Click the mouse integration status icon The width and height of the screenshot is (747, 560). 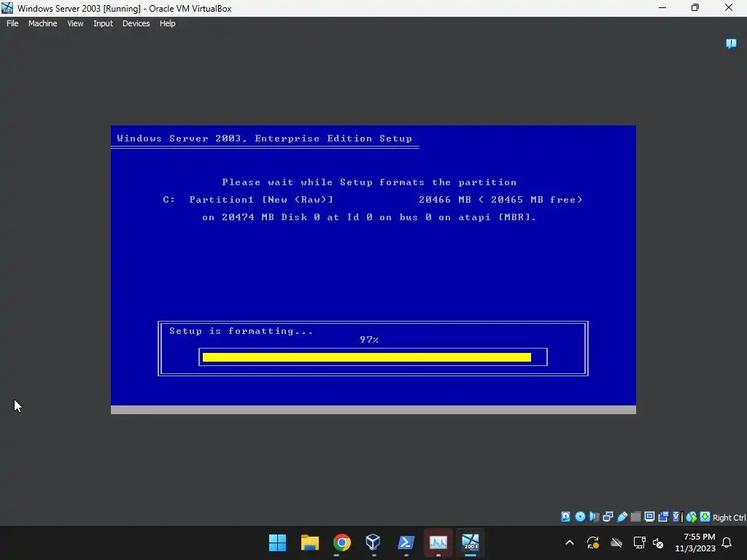692,517
